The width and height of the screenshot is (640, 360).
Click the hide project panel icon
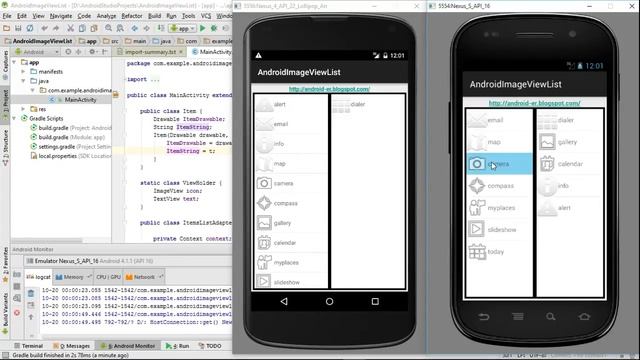[x=105, y=52]
